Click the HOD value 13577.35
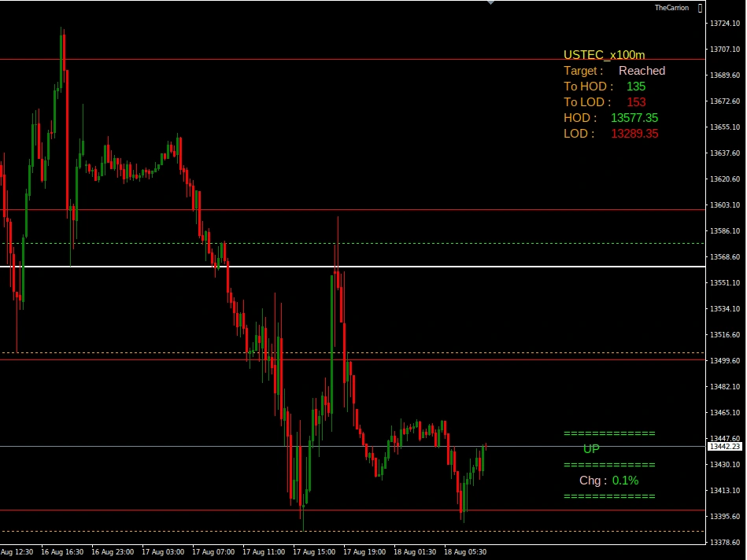747x560 pixels. 634,118
